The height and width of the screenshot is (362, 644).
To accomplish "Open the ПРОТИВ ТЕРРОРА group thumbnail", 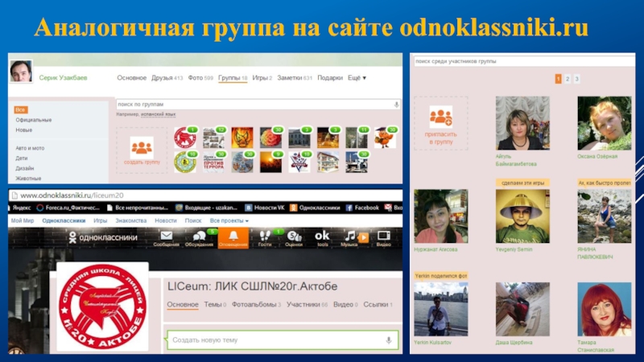I will click(213, 162).
